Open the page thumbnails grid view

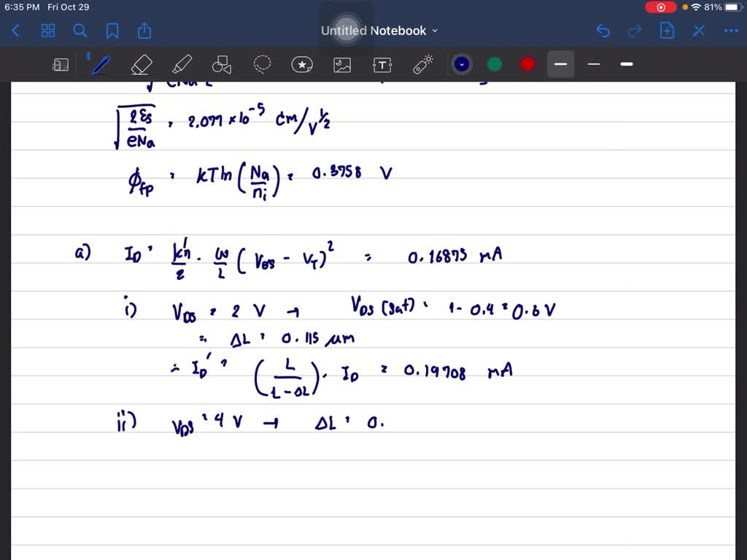coord(48,31)
